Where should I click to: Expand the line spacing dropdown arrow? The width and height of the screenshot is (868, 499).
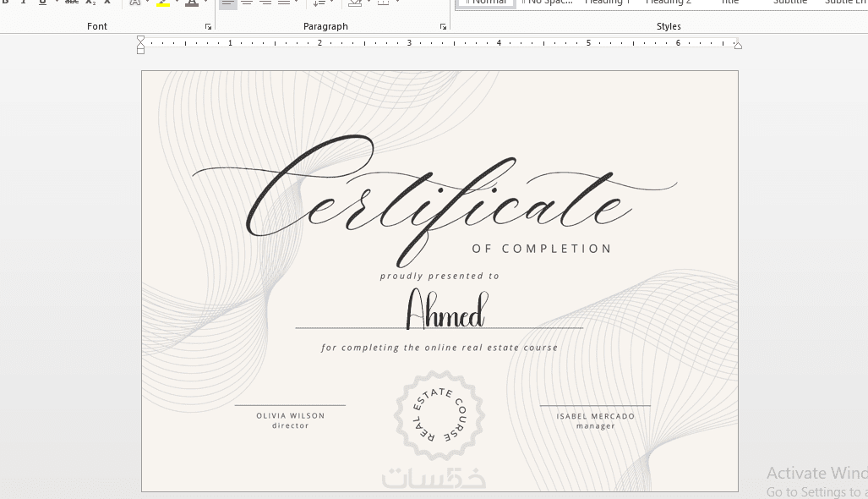click(331, 3)
